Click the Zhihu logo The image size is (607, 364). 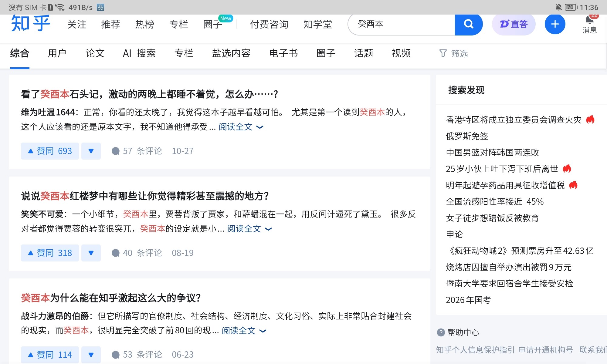click(x=30, y=24)
